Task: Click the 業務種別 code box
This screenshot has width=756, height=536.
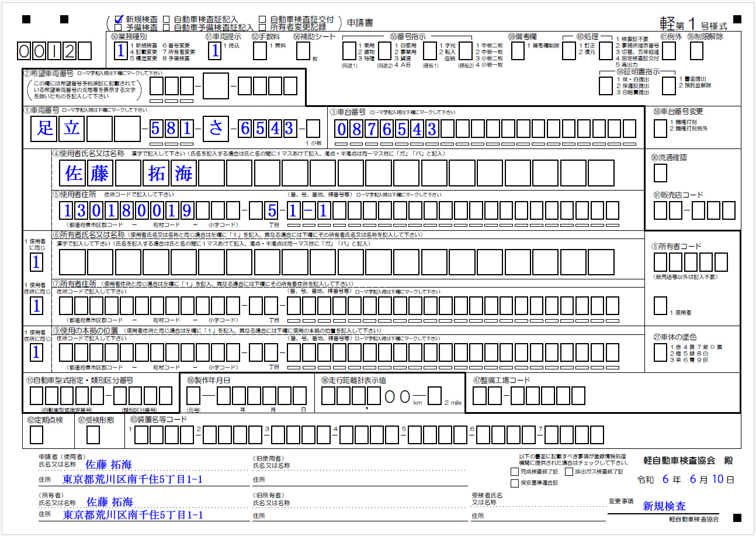Action: (x=120, y=51)
